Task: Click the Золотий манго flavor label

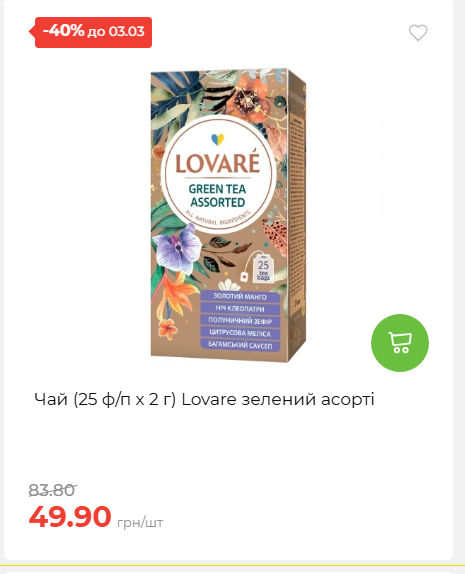Action: pos(240,296)
